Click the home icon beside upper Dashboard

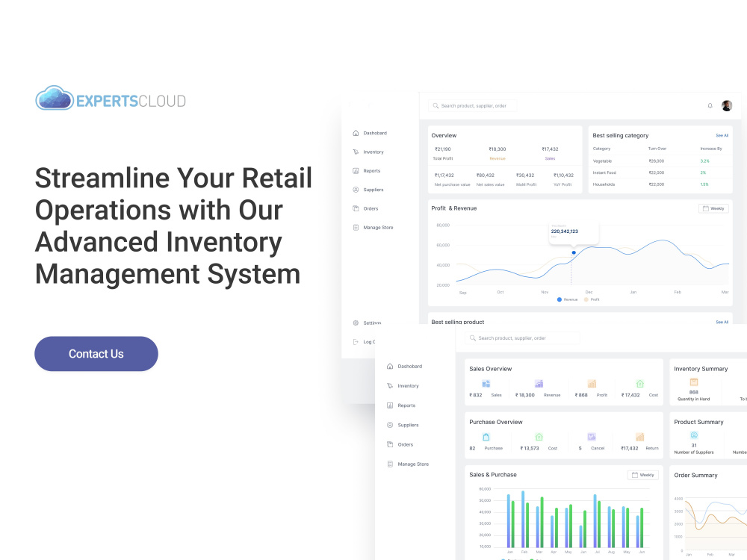pos(356,133)
